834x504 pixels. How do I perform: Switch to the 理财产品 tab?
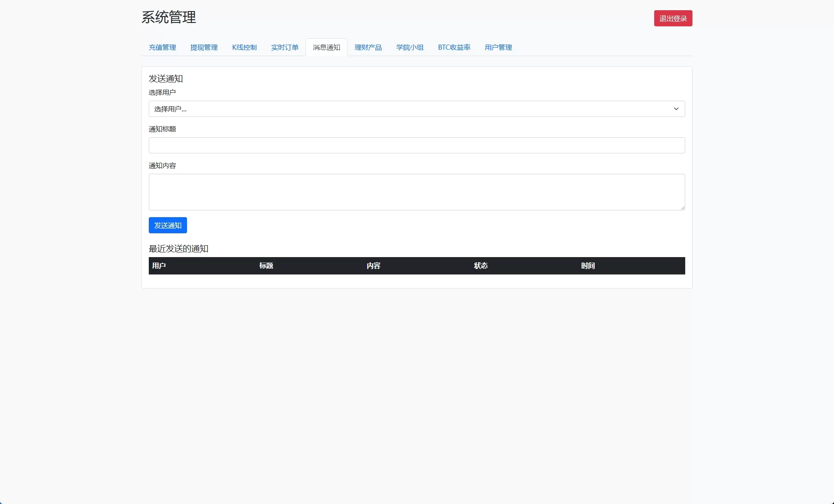368,47
